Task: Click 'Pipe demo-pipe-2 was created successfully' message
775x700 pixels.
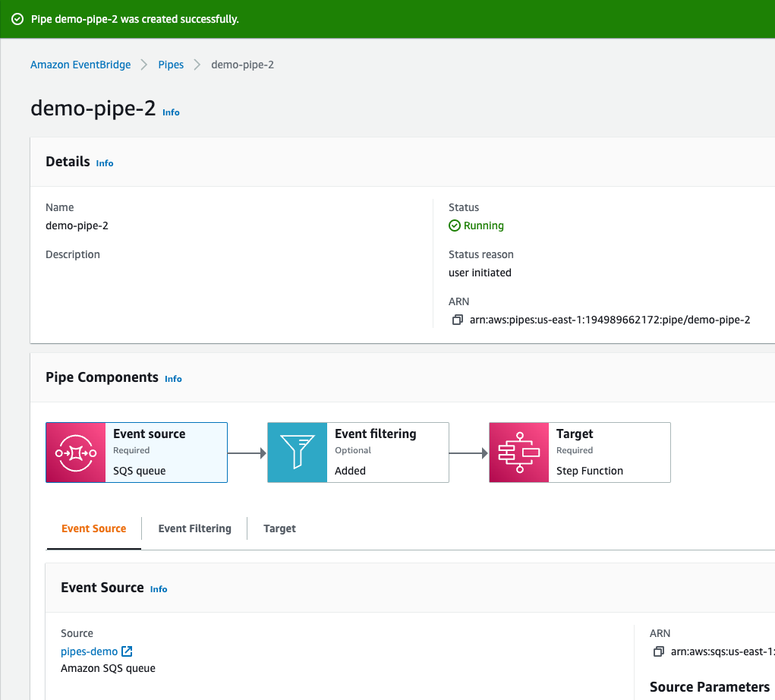Action: click(x=135, y=19)
